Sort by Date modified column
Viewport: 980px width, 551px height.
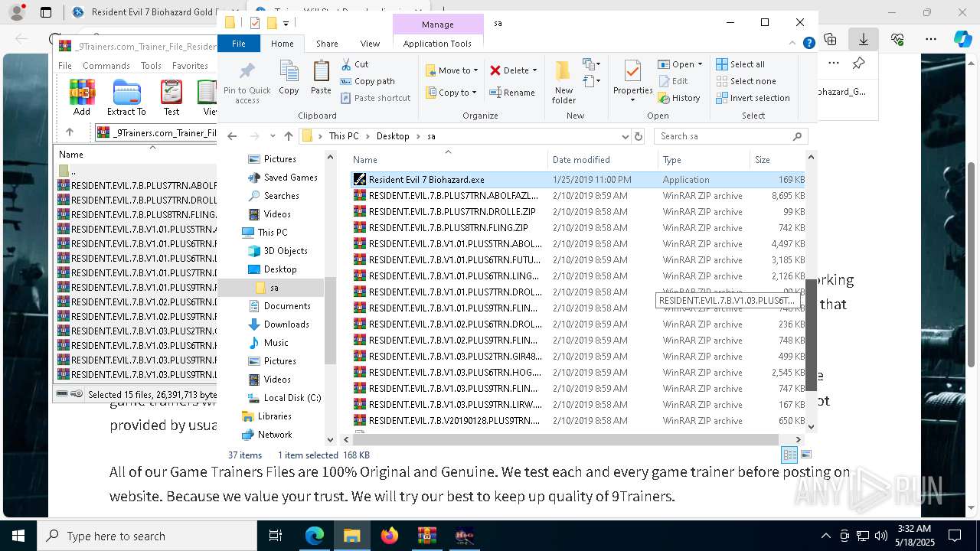(x=603, y=160)
